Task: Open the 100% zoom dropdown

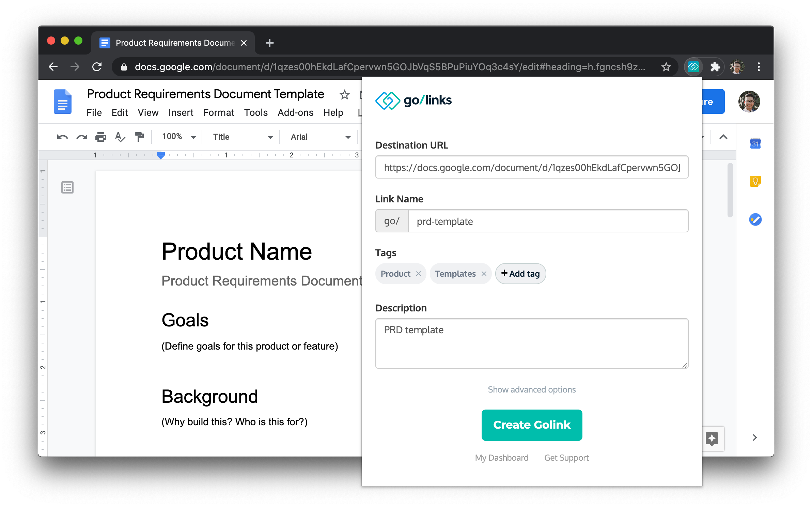Action: tap(179, 137)
